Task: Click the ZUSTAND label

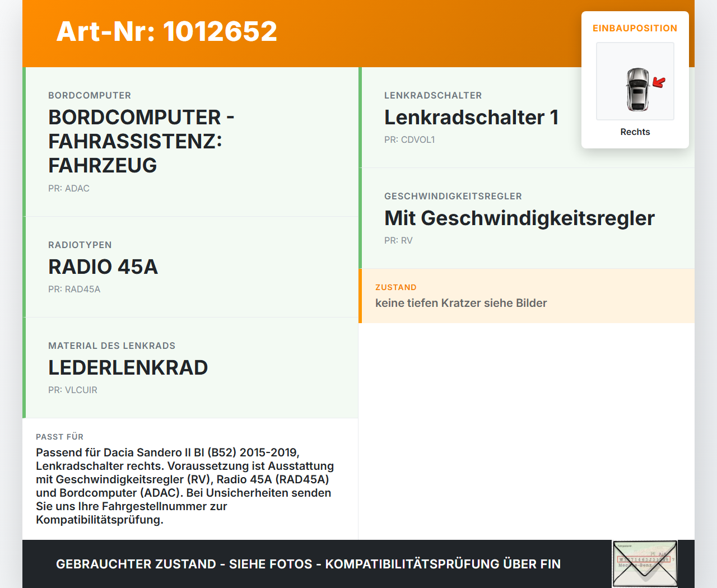Action: pos(396,287)
